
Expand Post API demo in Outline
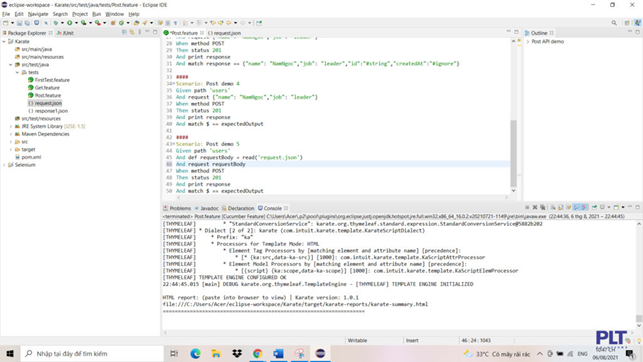(x=528, y=42)
